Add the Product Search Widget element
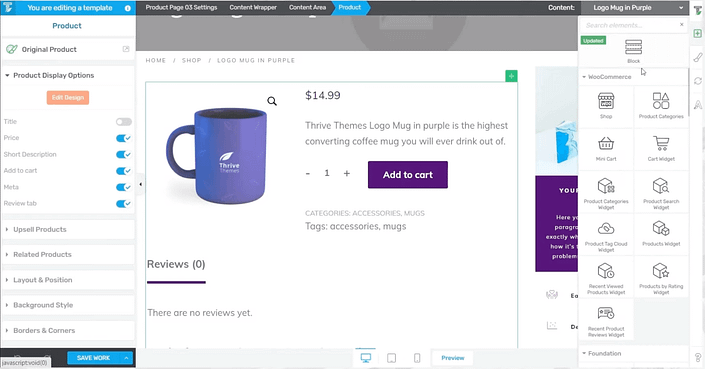Viewport: 705px width, 369px height. pyautogui.click(x=661, y=192)
